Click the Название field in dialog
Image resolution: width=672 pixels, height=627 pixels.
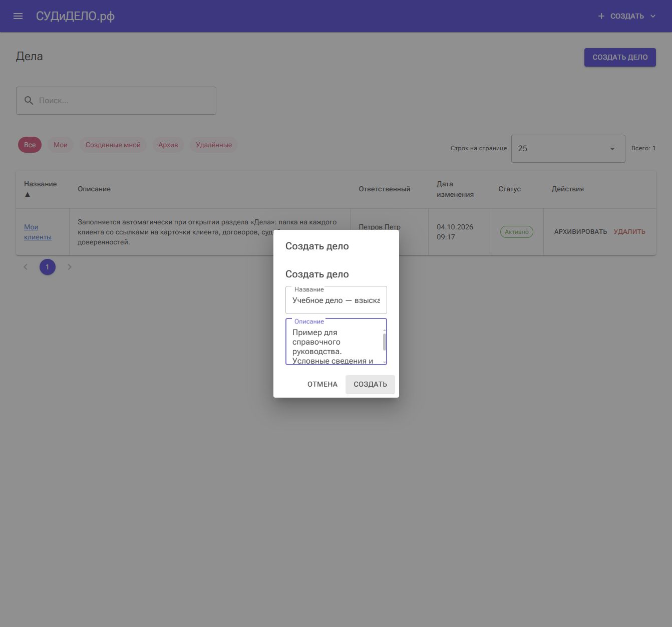336,300
